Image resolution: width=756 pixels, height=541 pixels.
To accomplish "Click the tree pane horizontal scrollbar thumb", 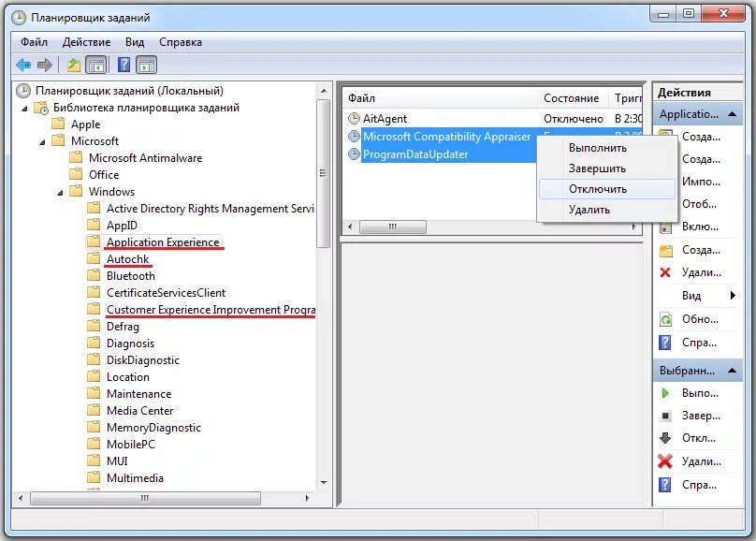I will 145,498.
